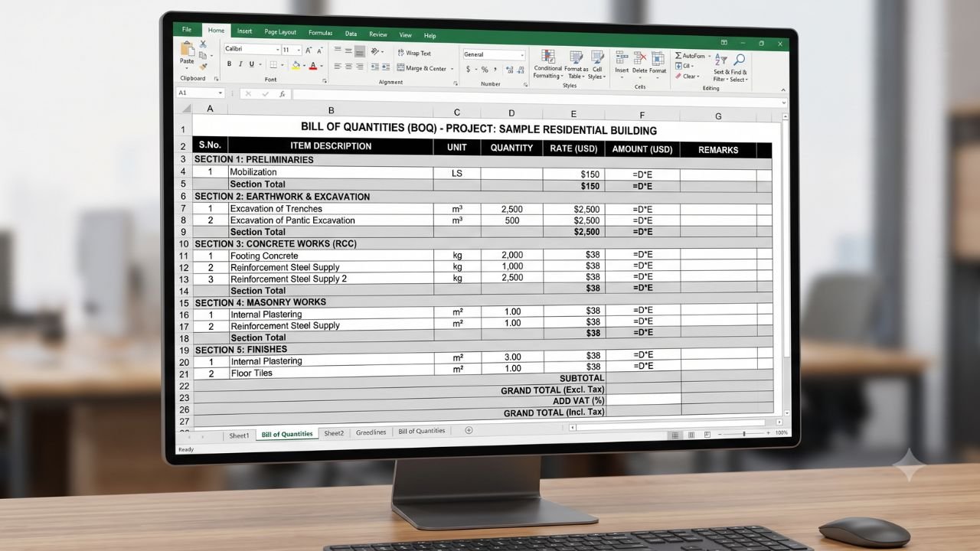
Task: Click the Align Left icon
Action: [x=338, y=67]
